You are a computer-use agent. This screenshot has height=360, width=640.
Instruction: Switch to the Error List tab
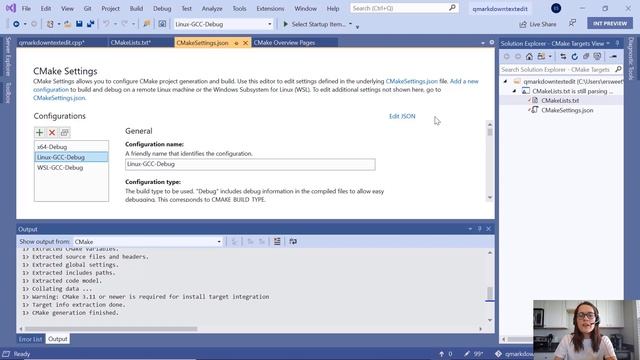(x=30, y=339)
